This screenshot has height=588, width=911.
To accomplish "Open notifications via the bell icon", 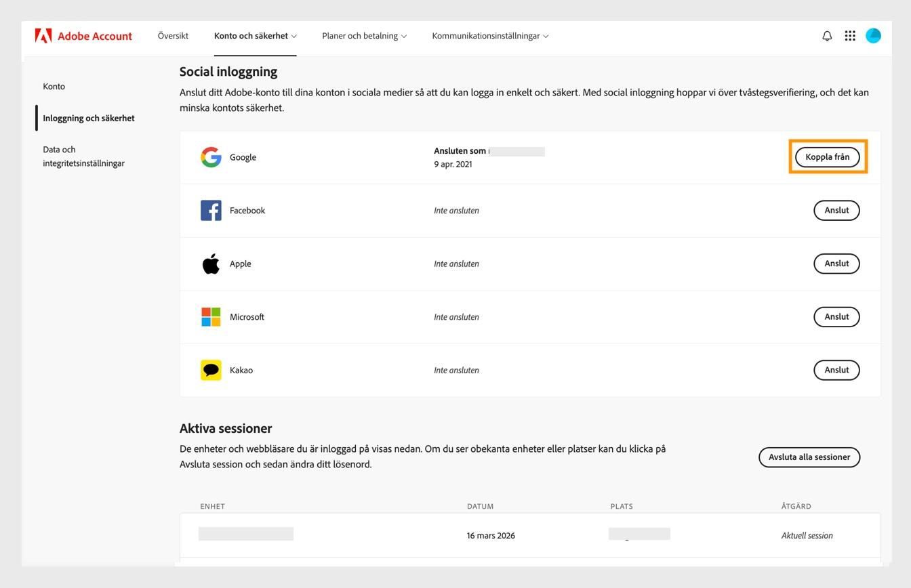I will pyautogui.click(x=826, y=36).
